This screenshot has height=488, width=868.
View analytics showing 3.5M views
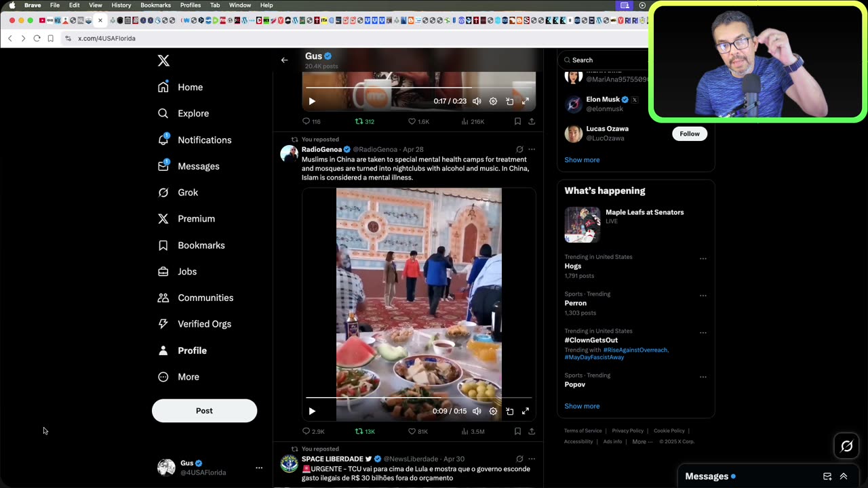(473, 431)
